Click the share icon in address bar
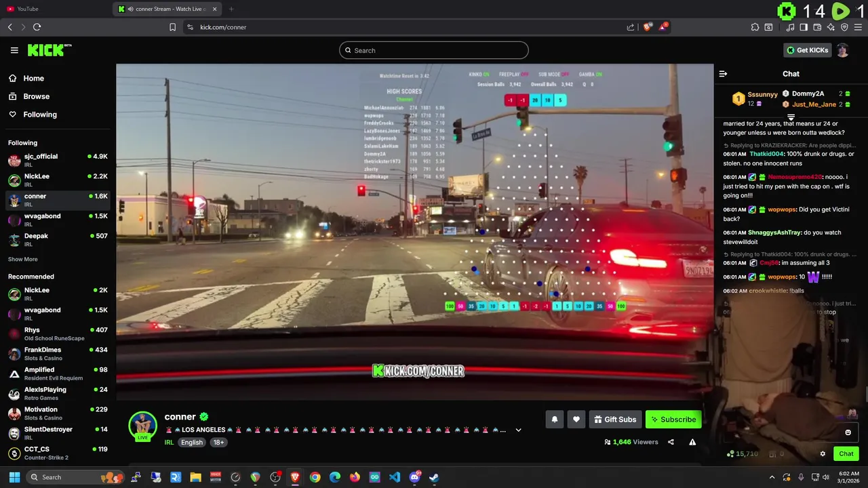The height and width of the screenshot is (488, 868). 631,27
